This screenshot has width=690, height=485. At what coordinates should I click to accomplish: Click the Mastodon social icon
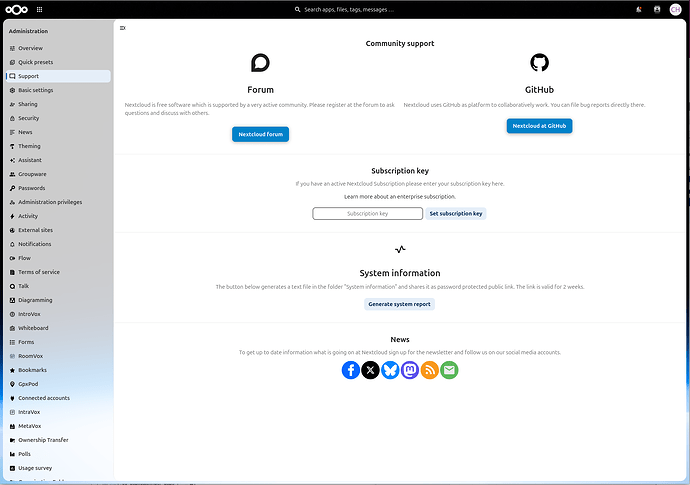tap(410, 370)
